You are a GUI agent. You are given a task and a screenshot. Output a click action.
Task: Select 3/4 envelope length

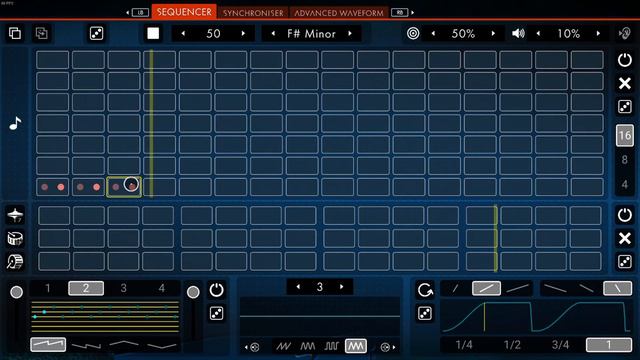click(x=560, y=345)
